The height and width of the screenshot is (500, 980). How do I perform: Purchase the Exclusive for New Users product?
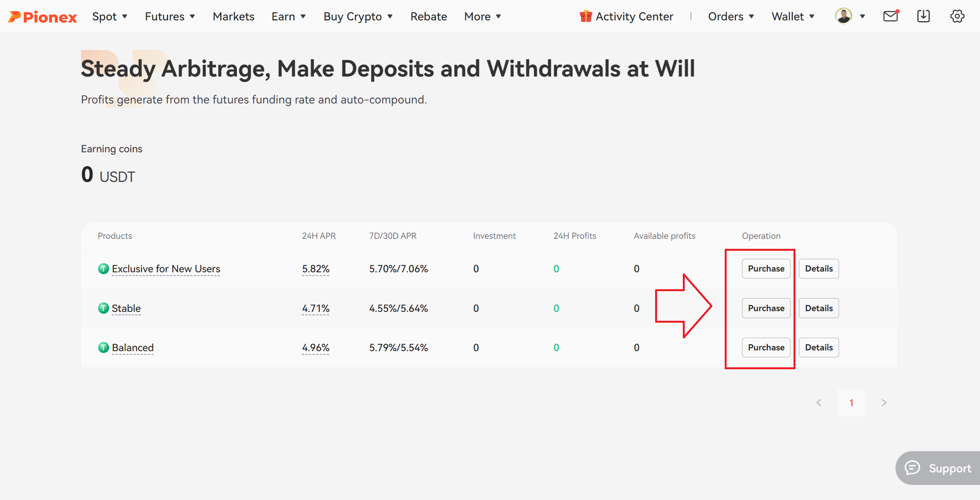[766, 268]
